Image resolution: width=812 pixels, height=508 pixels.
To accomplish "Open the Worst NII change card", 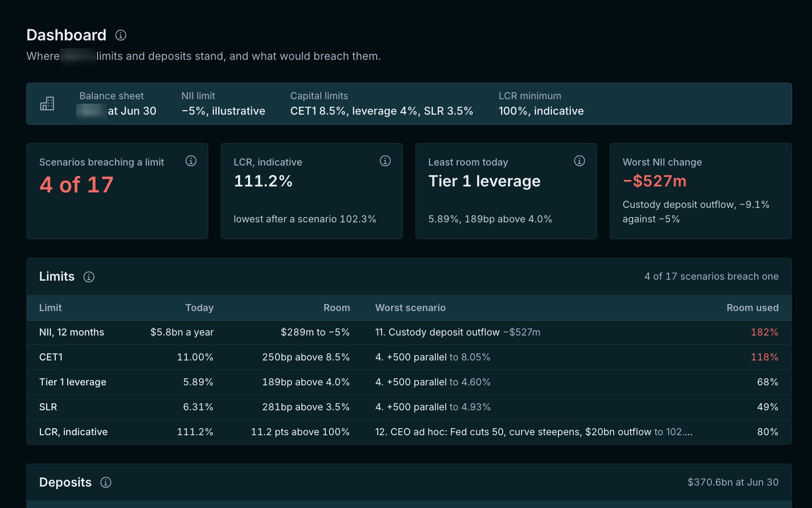I will click(700, 191).
